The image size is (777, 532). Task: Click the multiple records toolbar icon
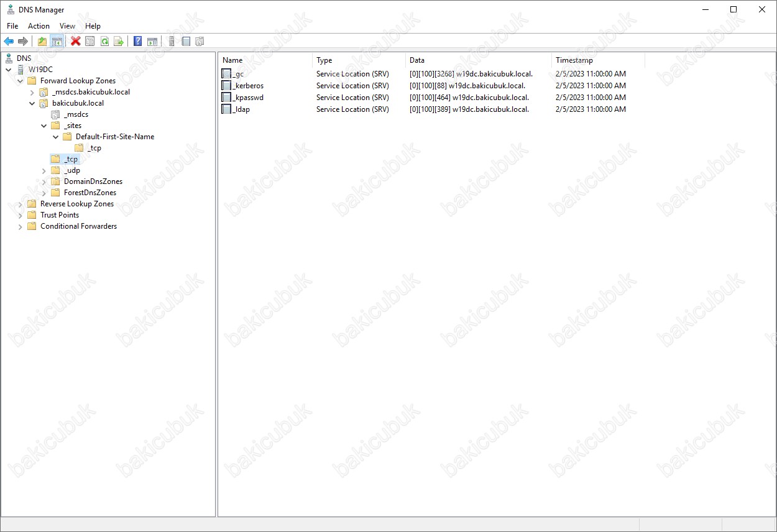200,42
